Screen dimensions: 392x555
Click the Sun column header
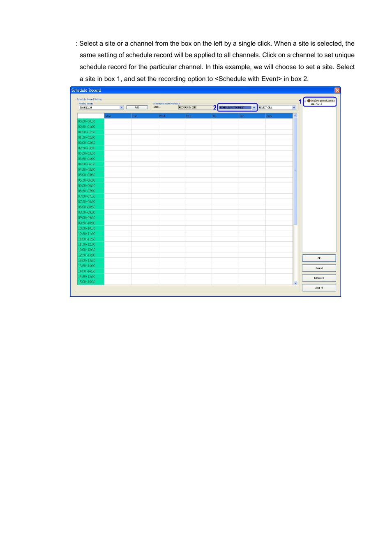click(279, 116)
